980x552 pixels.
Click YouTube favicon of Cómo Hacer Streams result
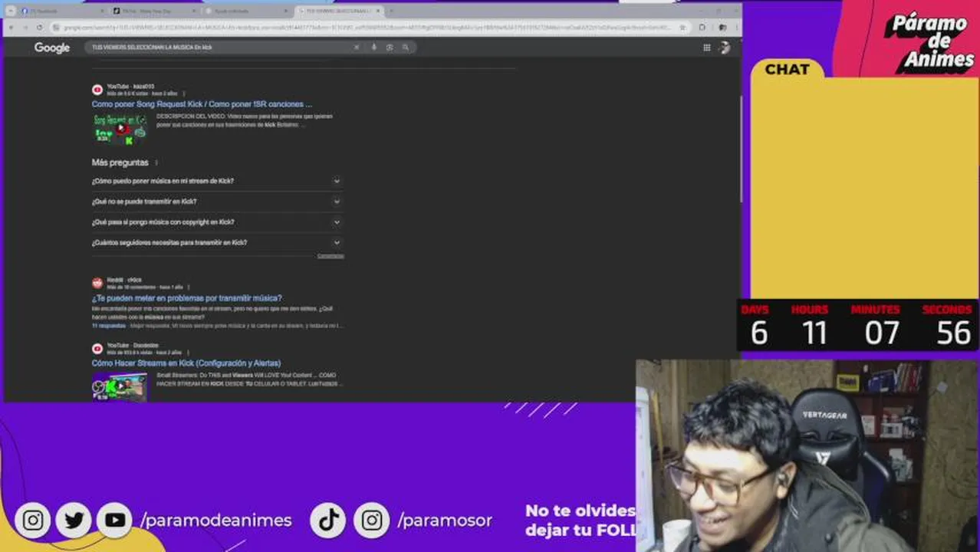pyautogui.click(x=97, y=348)
